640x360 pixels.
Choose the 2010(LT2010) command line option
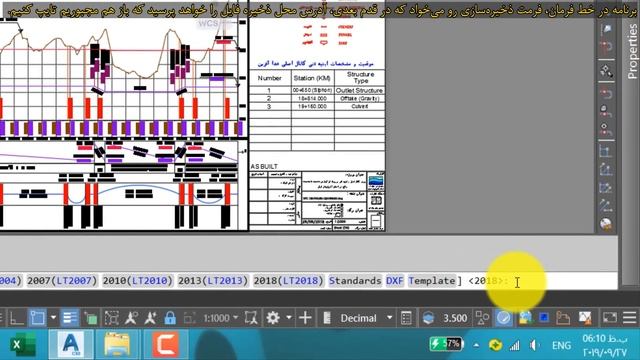click(x=138, y=281)
